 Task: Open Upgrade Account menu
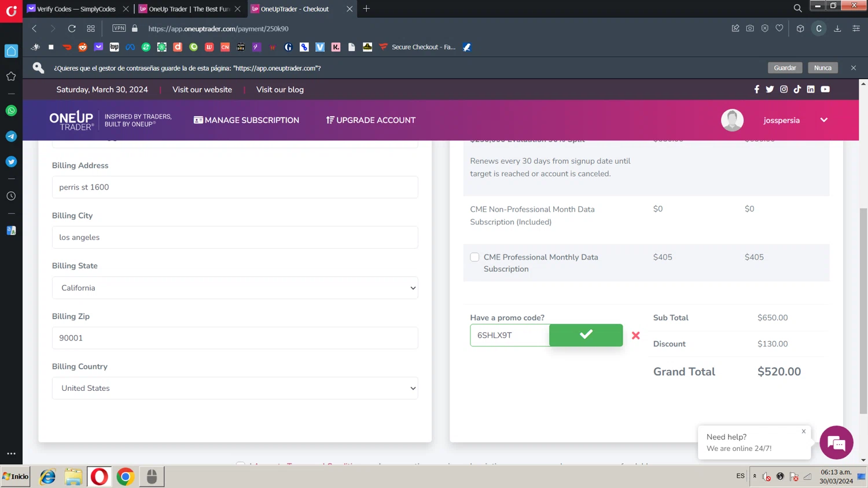click(371, 120)
